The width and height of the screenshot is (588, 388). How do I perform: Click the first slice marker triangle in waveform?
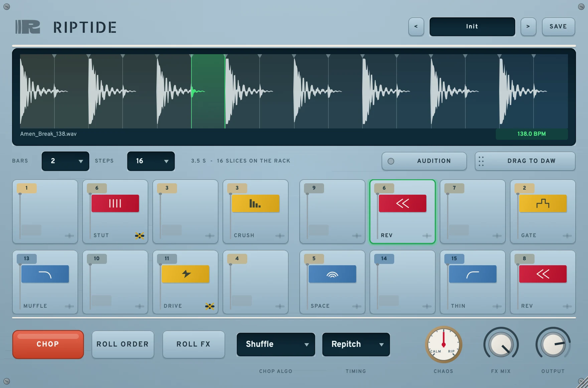[x=54, y=56]
